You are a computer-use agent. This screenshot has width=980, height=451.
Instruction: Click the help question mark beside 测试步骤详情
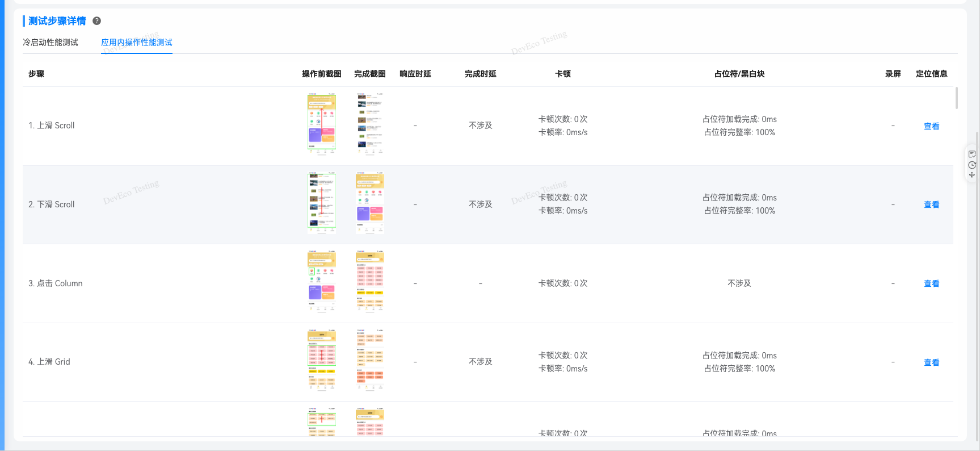point(97,21)
